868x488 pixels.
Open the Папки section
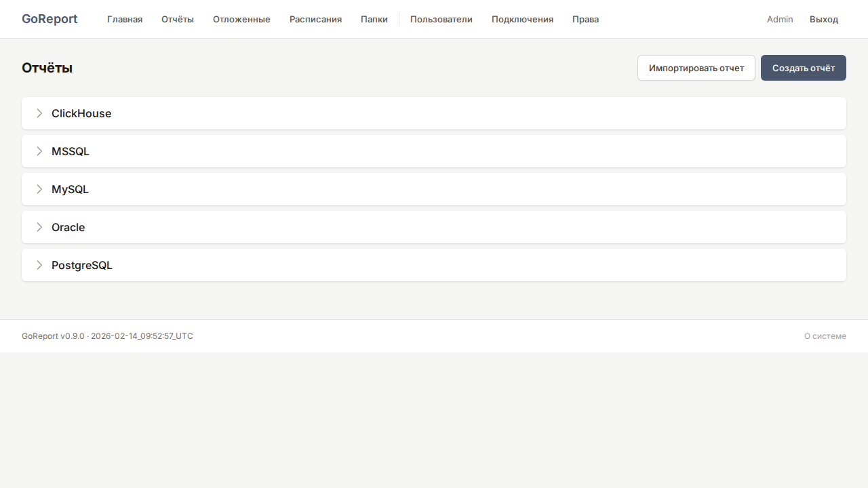(374, 19)
